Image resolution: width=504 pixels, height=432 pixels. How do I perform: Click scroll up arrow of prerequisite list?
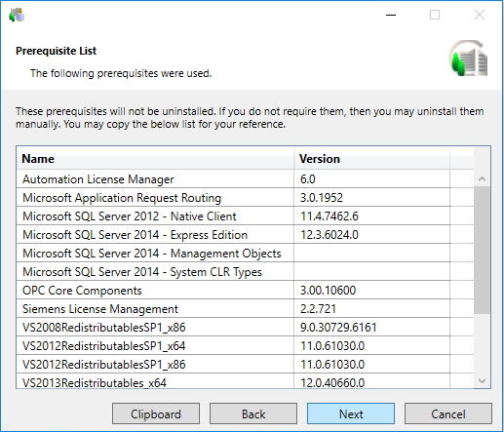tap(482, 178)
